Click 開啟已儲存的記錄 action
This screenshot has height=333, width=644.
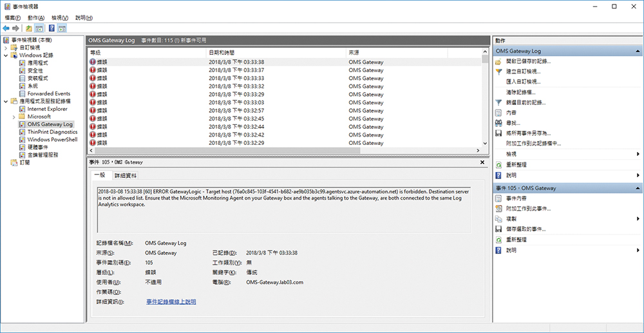click(529, 62)
